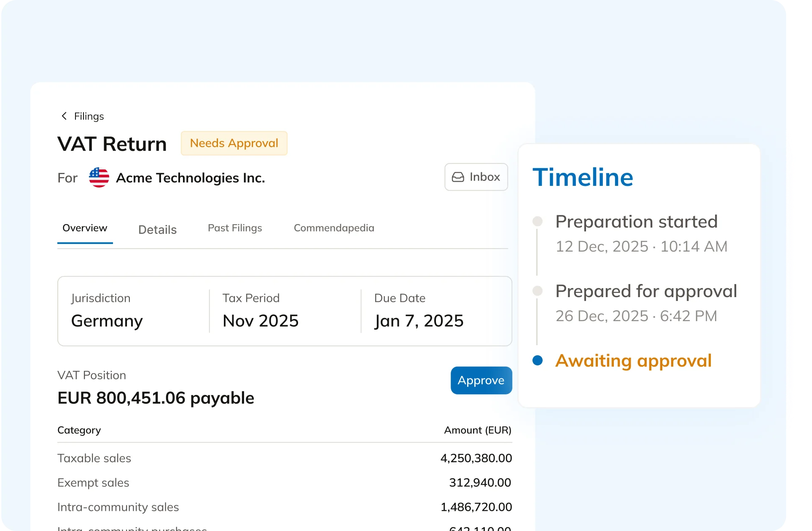Viewport: 812px width, 531px height.
Task: Switch back to the Overview tab
Action: click(84, 228)
